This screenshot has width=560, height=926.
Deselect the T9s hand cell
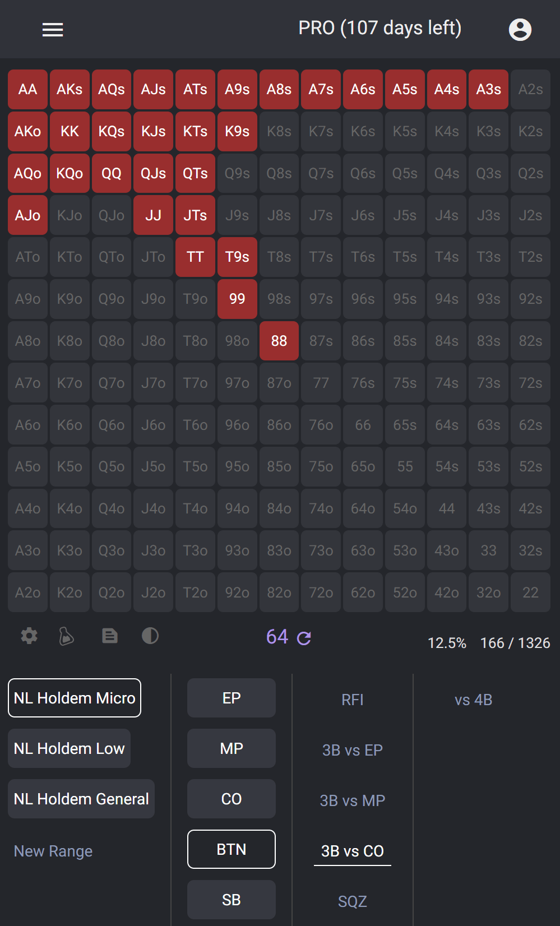pos(237,257)
